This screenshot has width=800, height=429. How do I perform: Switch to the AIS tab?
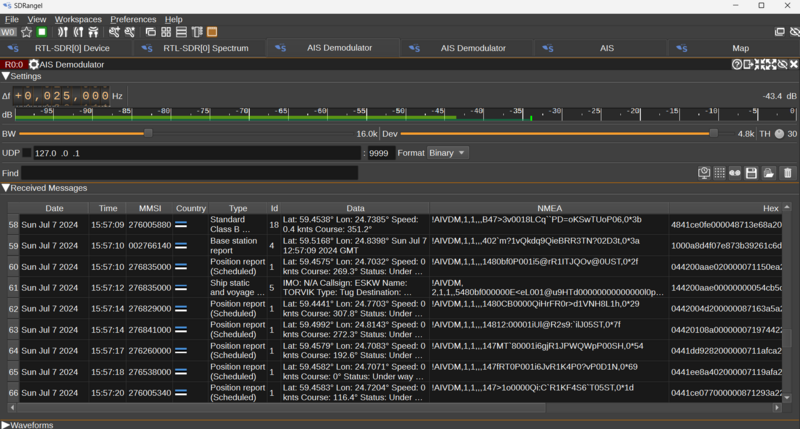click(x=600, y=48)
